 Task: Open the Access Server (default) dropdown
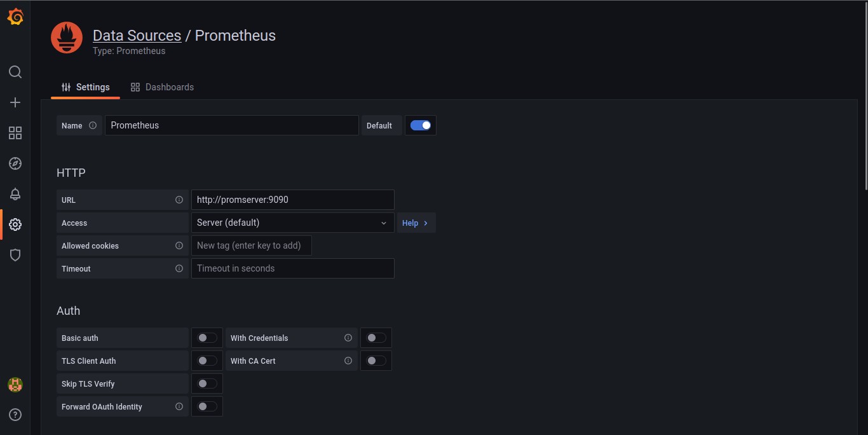293,223
